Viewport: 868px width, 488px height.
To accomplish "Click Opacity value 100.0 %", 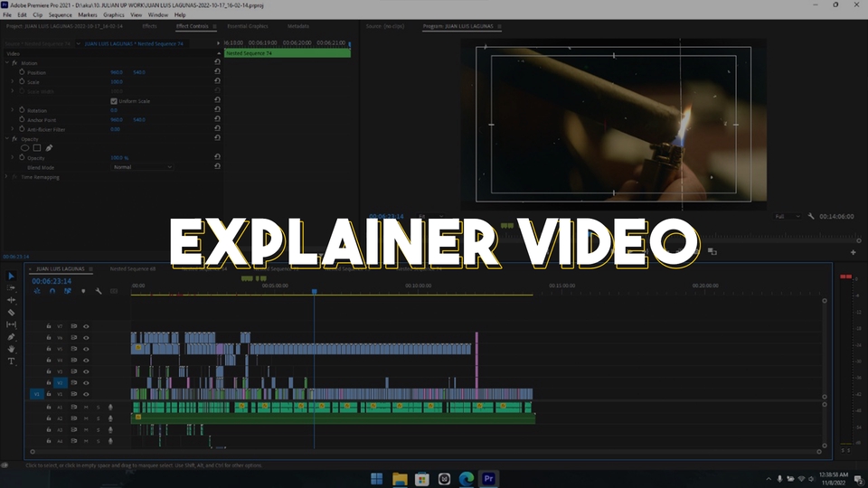I will coord(119,157).
